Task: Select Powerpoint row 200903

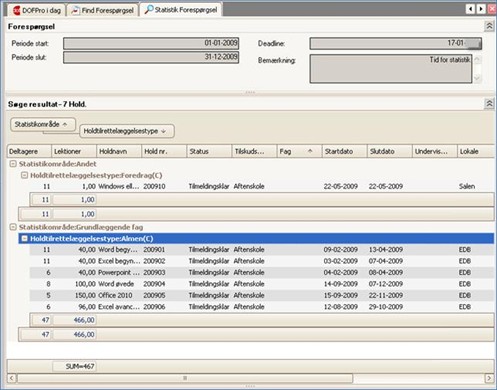Action: (x=262, y=272)
